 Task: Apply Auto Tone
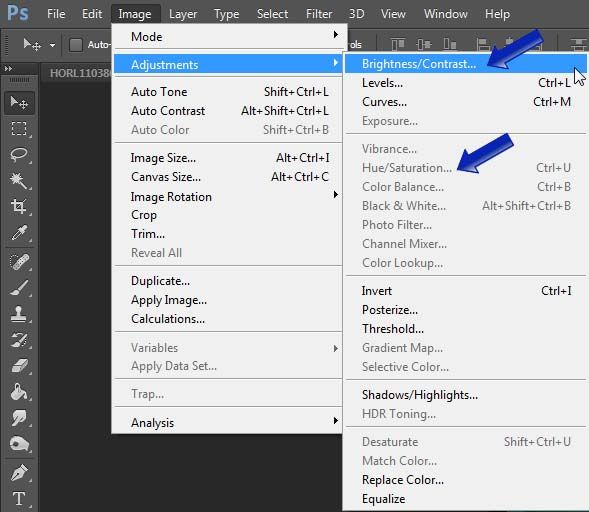[228, 92]
